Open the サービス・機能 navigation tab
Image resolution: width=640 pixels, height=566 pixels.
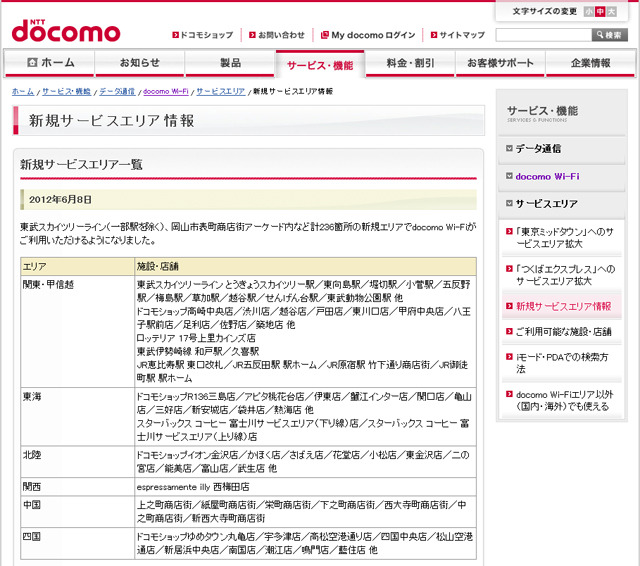click(320, 64)
